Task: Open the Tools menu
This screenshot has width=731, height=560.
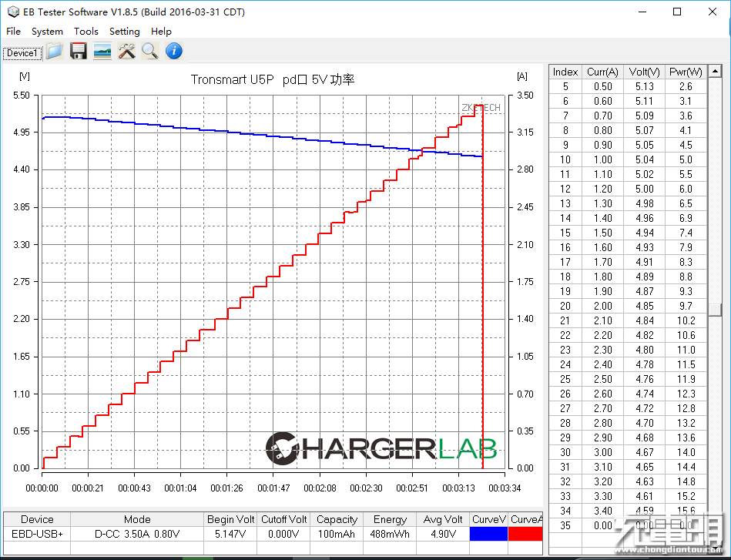Action: pos(86,32)
